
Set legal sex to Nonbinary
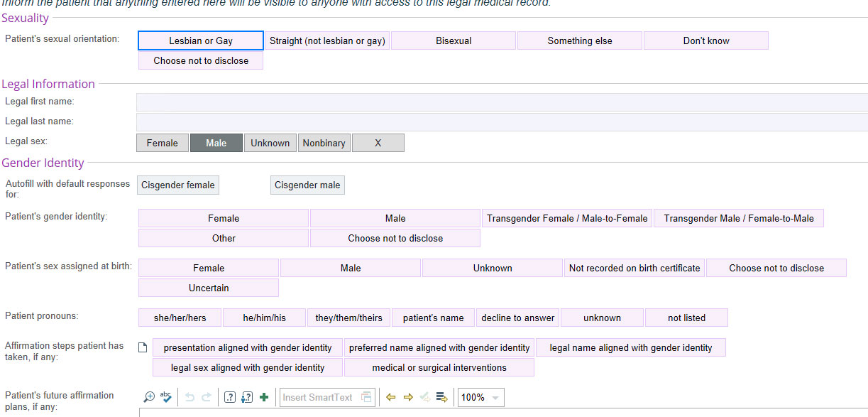pyautogui.click(x=324, y=143)
